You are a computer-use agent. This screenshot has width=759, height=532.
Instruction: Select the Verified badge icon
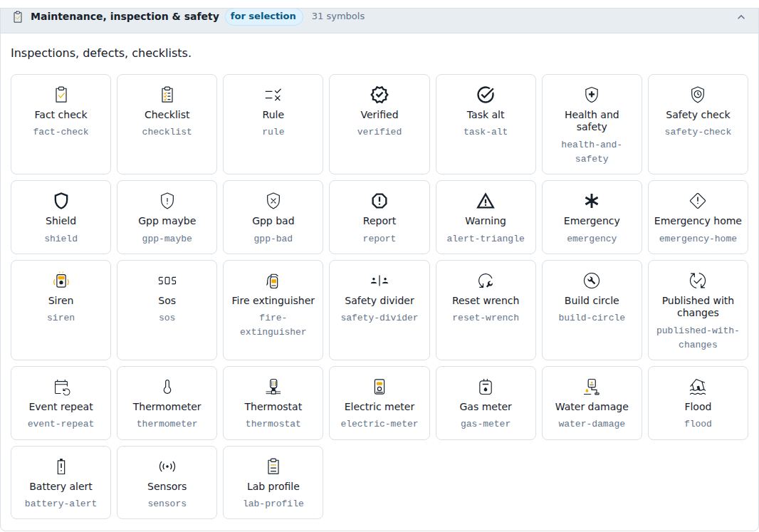[379, 95]
